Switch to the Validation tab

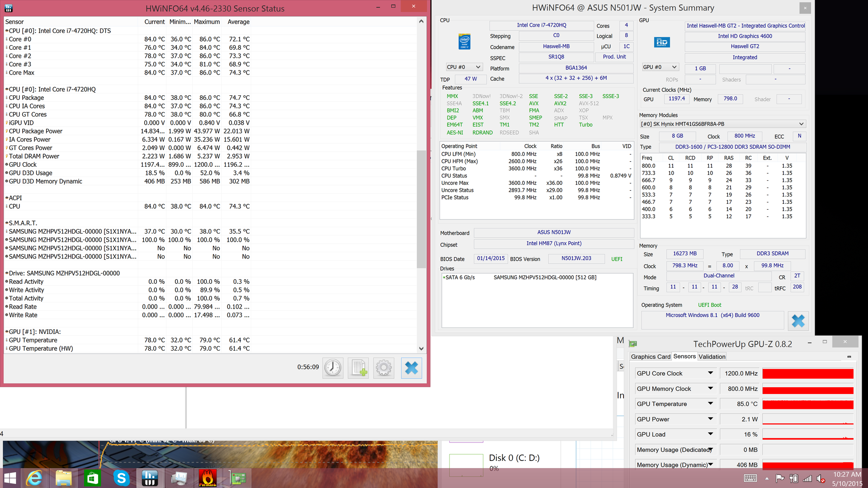(x=712, y=357)
